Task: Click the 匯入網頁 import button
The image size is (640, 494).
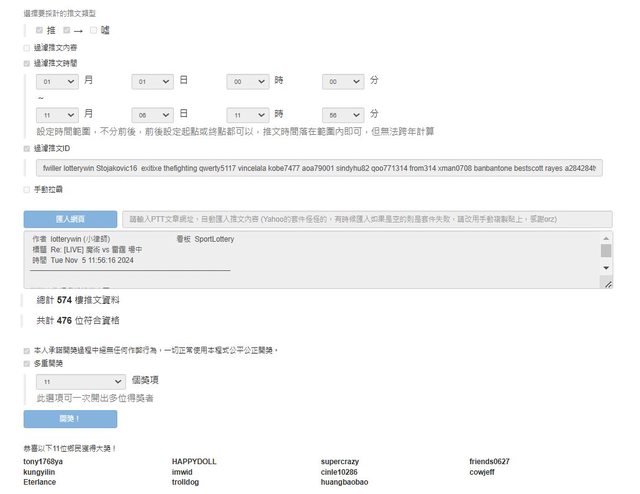Action: [70, 219]
